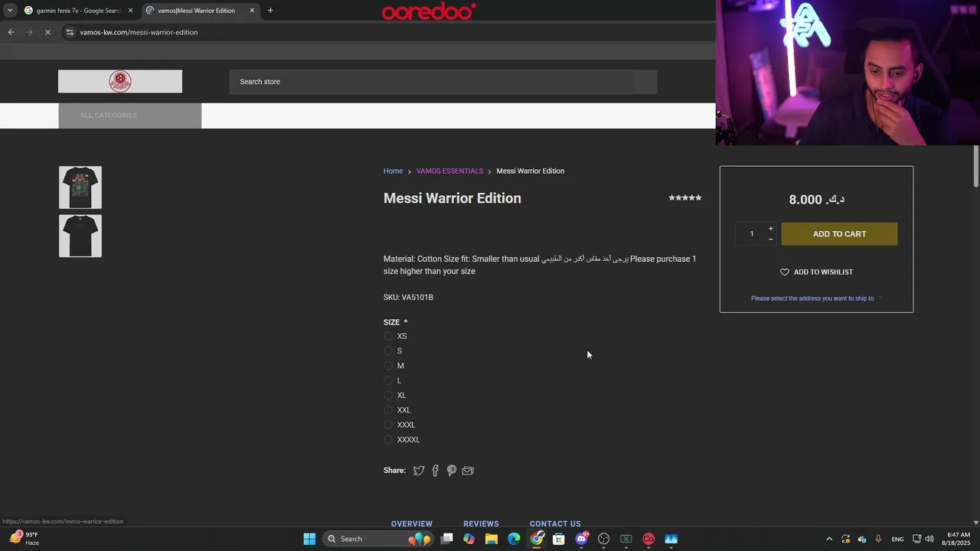980x551 pixels.
Task: Select the front t-shirt thumbnail
Action: (x=80, y=187)
